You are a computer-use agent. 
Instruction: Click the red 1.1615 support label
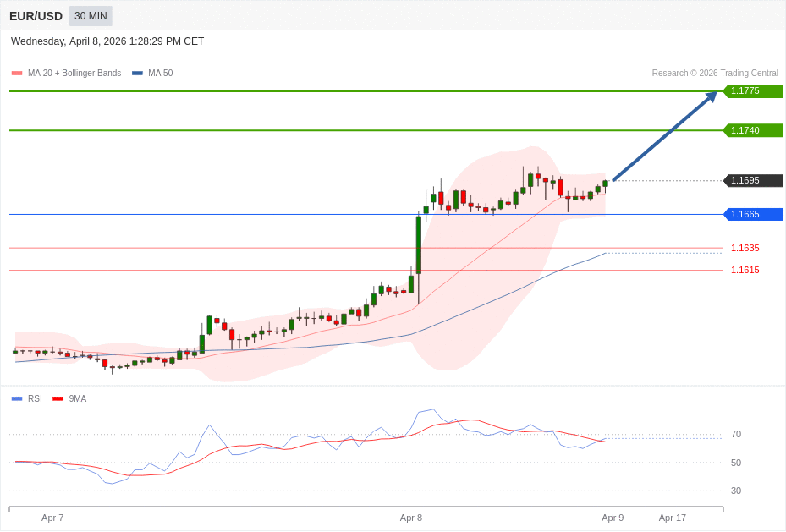pos(745,271)
